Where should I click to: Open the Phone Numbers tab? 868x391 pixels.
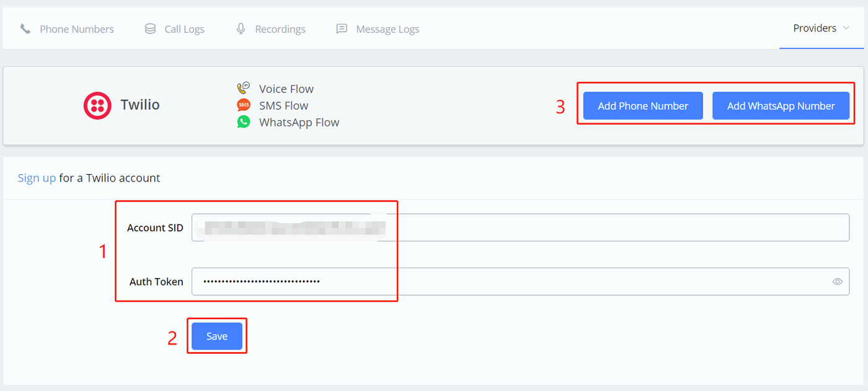[x=76, y=29]
